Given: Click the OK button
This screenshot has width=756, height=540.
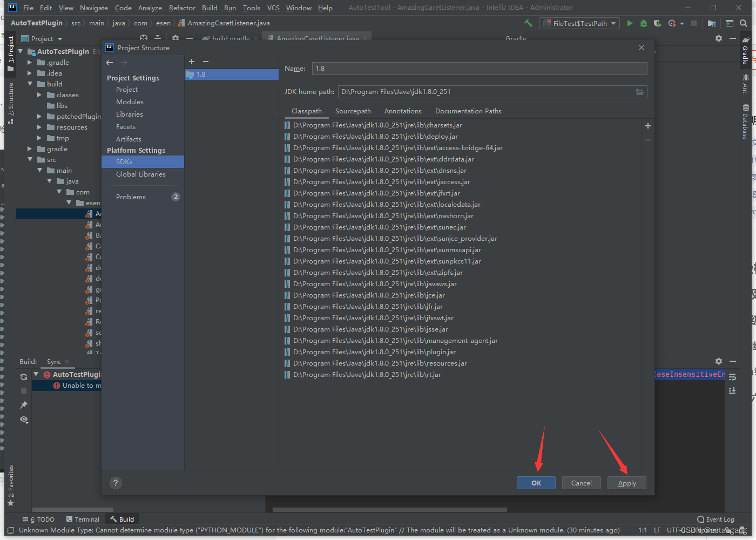Looking at the screenshot, I should [536, 483].
